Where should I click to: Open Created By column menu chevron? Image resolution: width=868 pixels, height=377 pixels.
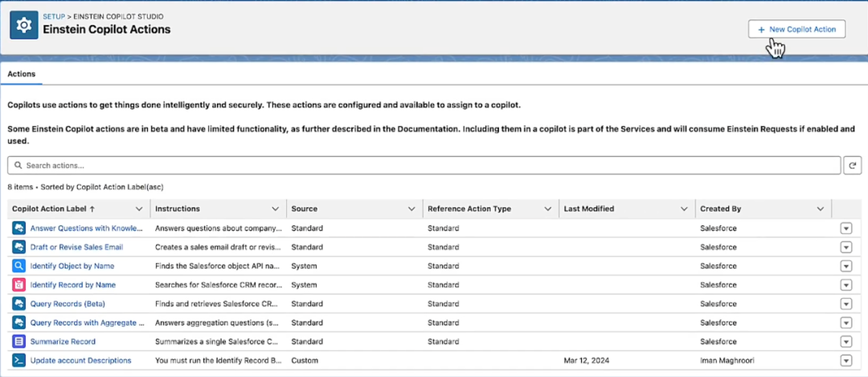820,209
